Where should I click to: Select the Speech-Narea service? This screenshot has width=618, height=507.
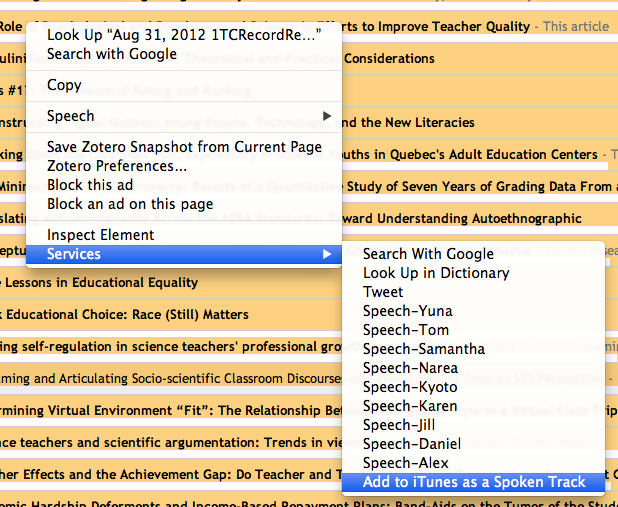473,368
